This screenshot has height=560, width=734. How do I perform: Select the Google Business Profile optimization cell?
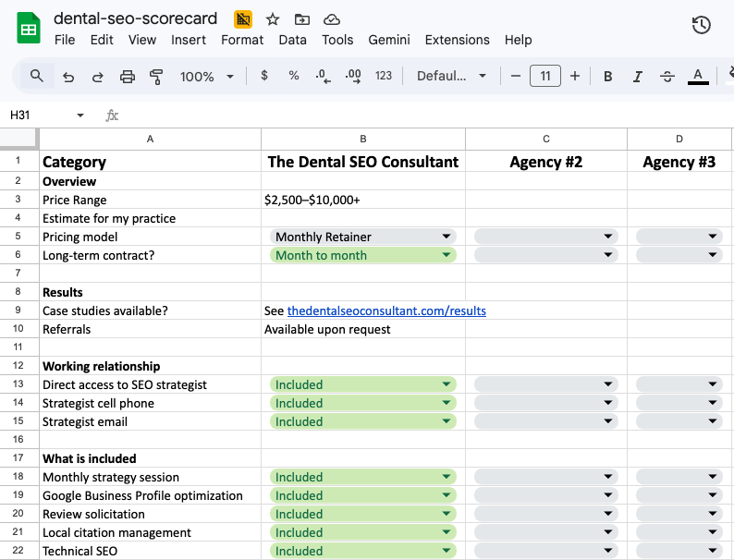tap(150, 495)
